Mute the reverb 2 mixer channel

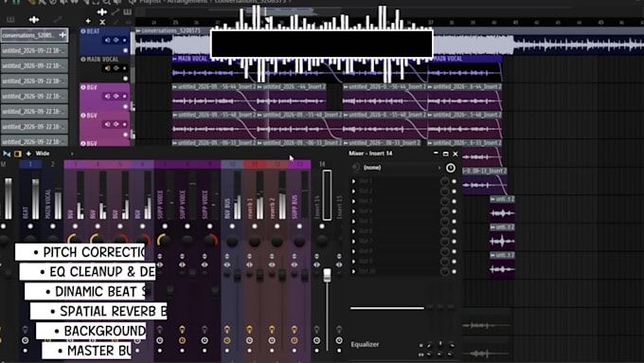[x=277, y=227]
